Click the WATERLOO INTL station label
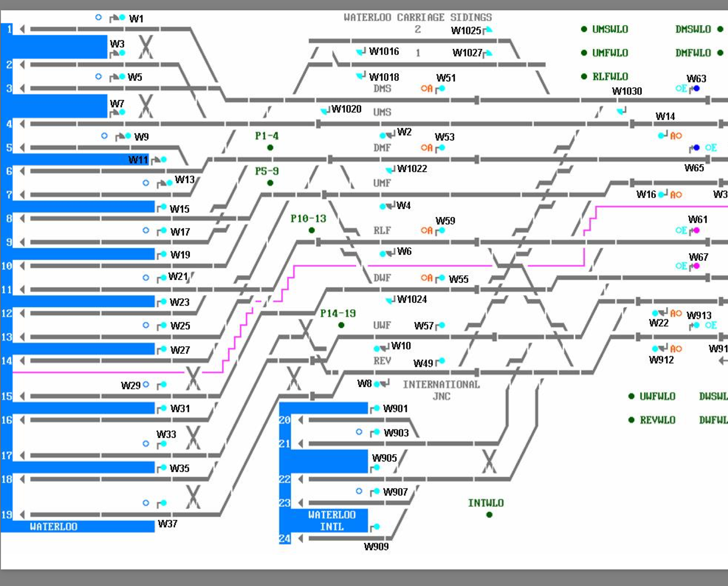This screenshot has height=586, width=728. click(332, 521)
